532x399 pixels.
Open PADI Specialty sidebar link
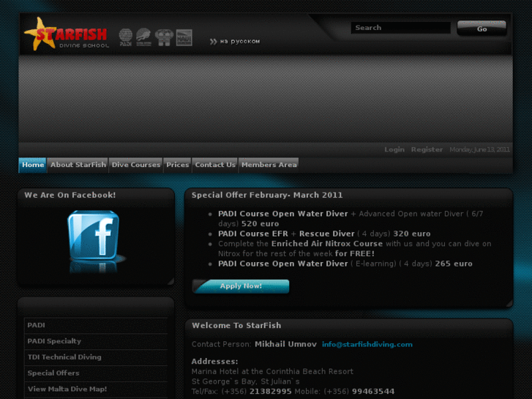[x=96, y=341]
